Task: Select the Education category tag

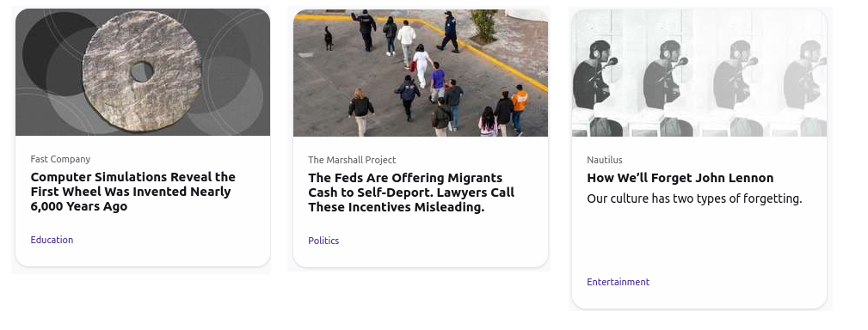Action: point(52,240)
